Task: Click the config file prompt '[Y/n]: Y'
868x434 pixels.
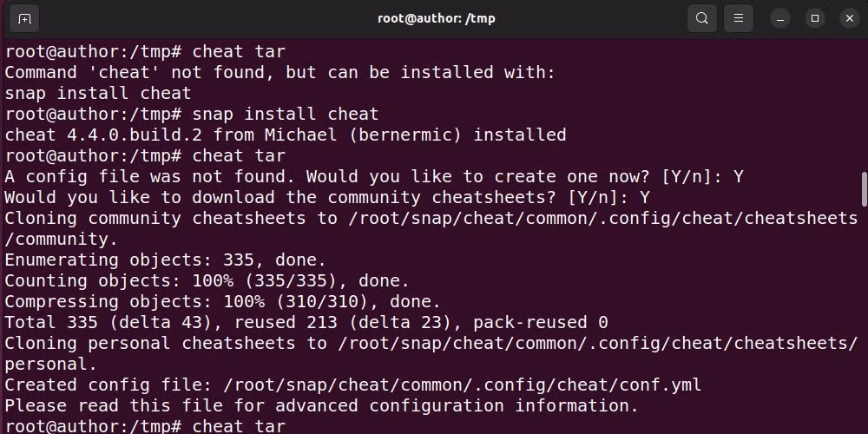Action: 702,176
